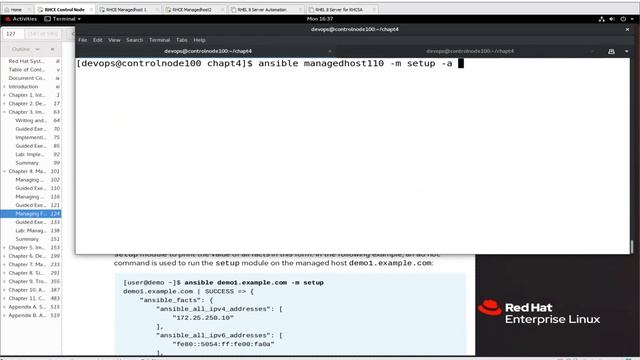The image size is (640, 360).
Task: Click the new terminal tab icon
Action: [611, 51]
